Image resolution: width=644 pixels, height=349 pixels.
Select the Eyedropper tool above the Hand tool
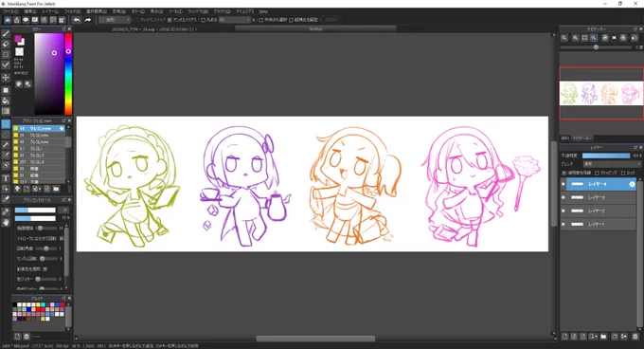(x=6, y=212)
